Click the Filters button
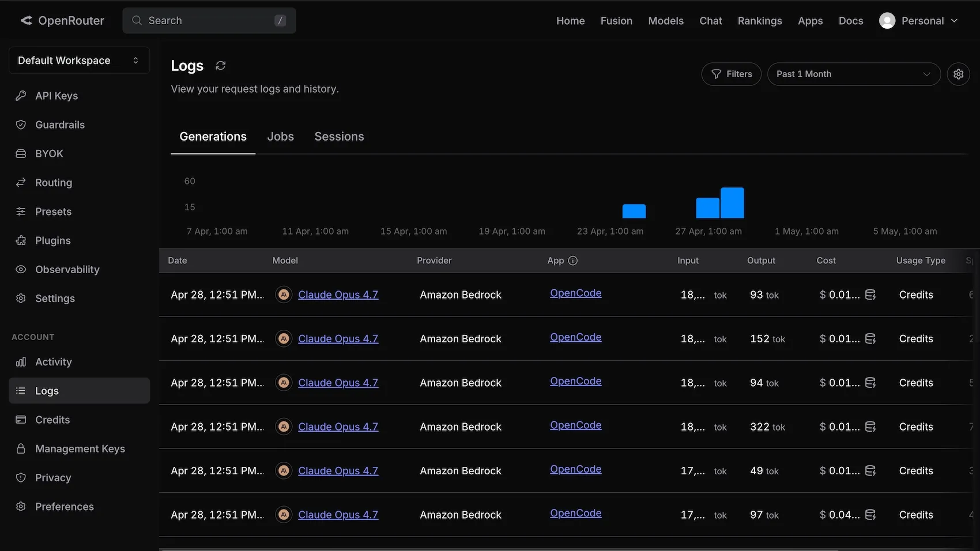980x551 pixels. 732,74
